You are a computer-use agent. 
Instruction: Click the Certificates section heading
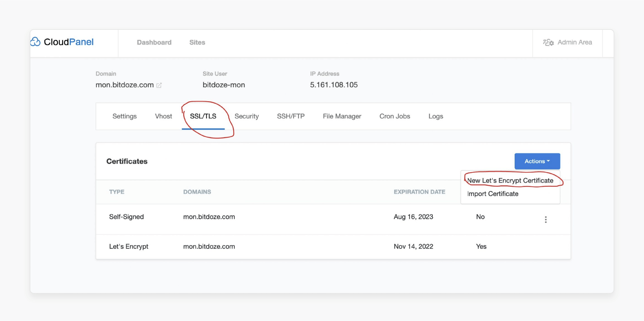pyautogui.click(x=127, y=162)
